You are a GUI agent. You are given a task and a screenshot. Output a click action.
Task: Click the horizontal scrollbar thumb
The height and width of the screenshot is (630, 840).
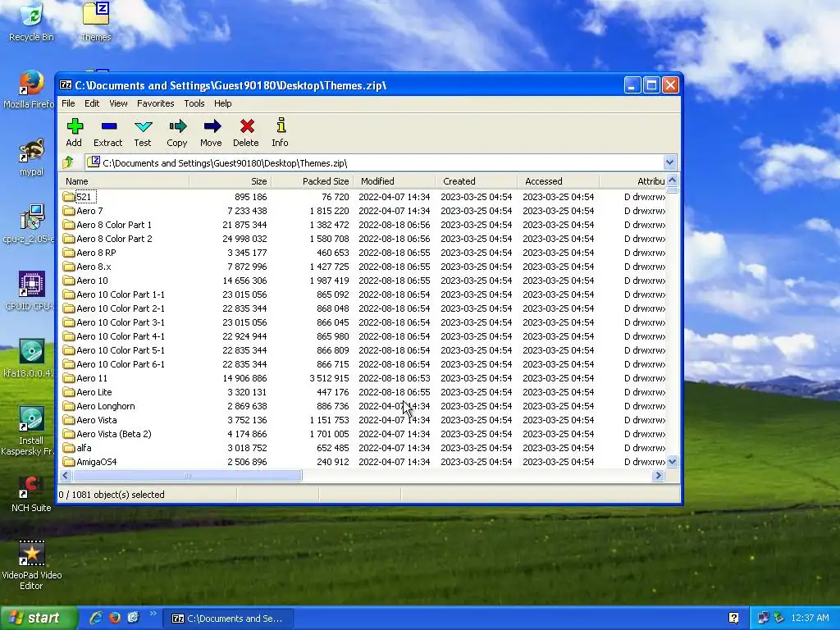tap(188, 475)
